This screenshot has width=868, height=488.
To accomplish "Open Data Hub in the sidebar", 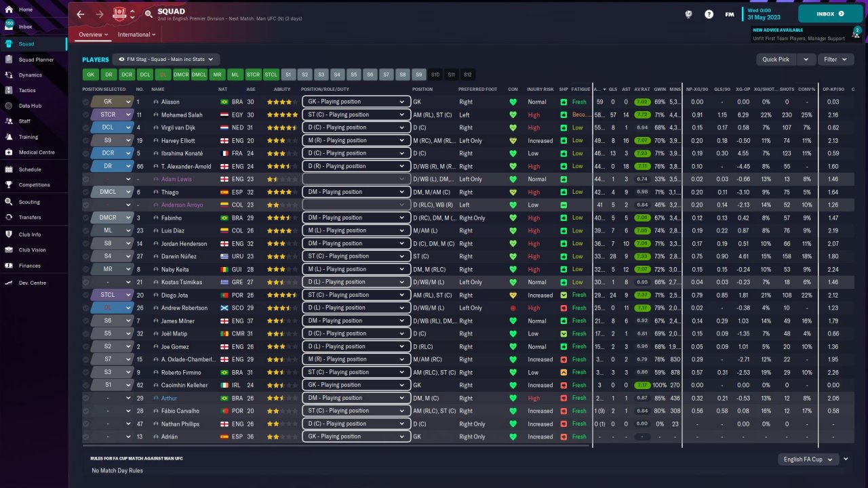I will 30,106.
